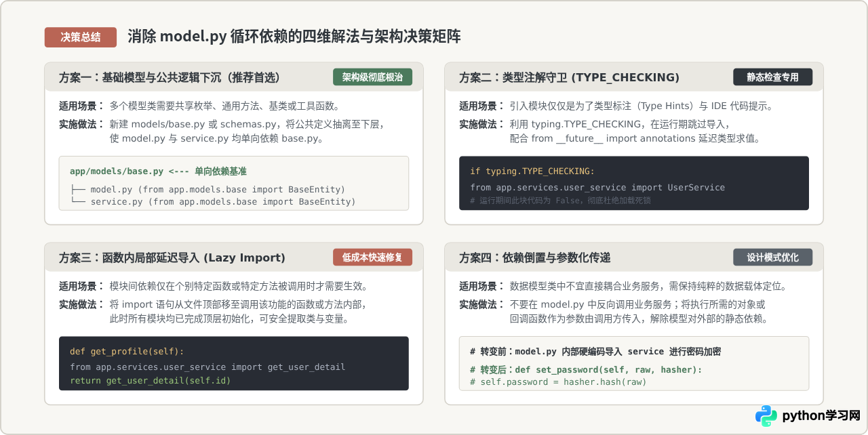This screenshot has width=868, height=435.
Task: Click the code line def get_profile(self):
Action: 127,352
